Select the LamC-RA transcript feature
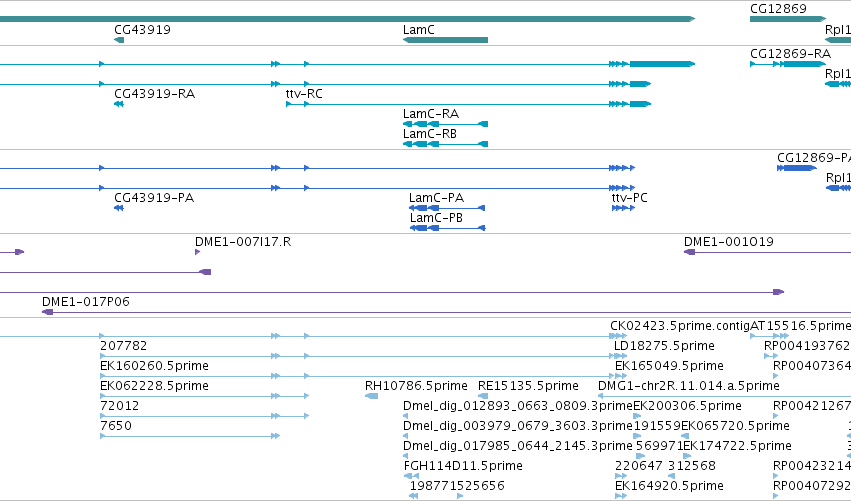This screenshot has width=851, height=501. (445, 124)
